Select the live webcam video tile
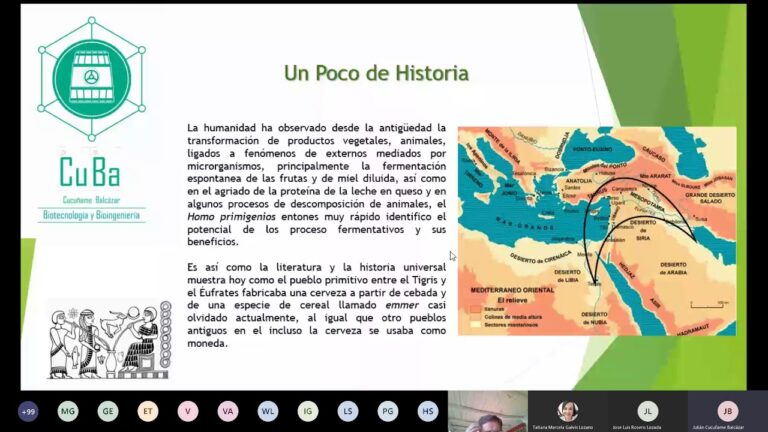 click(x=487, y=411)
